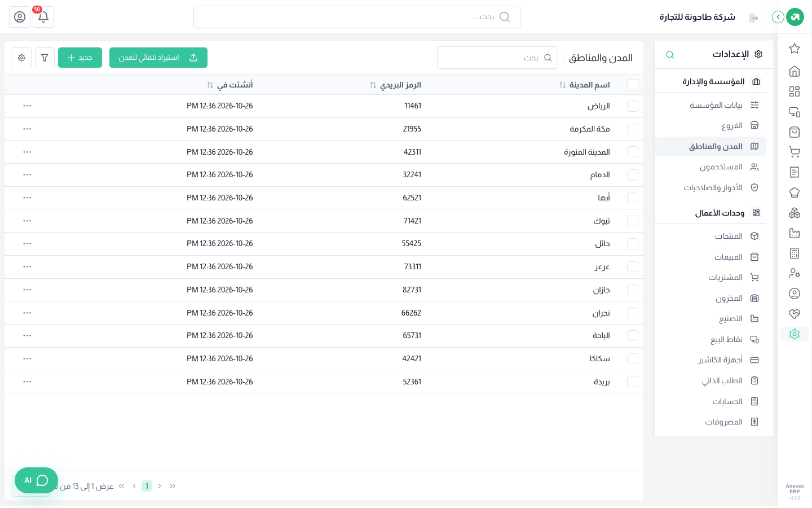Sort by الرمز البريدي column
This screenshot has height=508, width=812.
coord(395,85)
